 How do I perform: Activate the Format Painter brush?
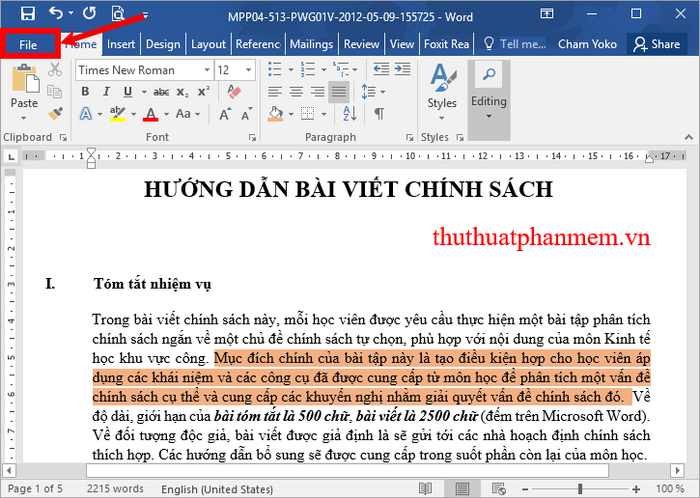(55, 114)
